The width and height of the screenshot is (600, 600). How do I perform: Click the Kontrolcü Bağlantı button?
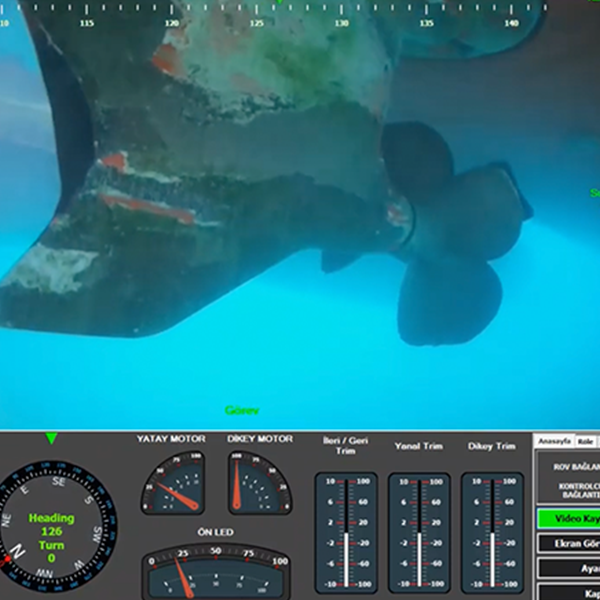coord(571,490)
